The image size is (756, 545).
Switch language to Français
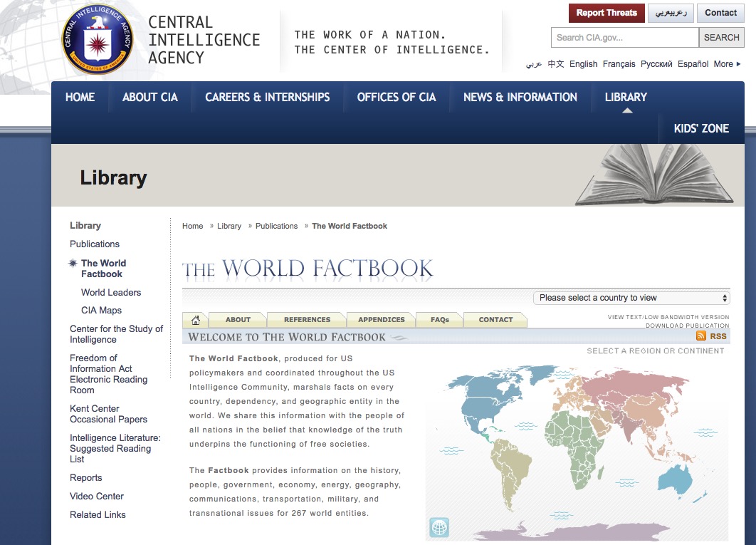[619, 63]
